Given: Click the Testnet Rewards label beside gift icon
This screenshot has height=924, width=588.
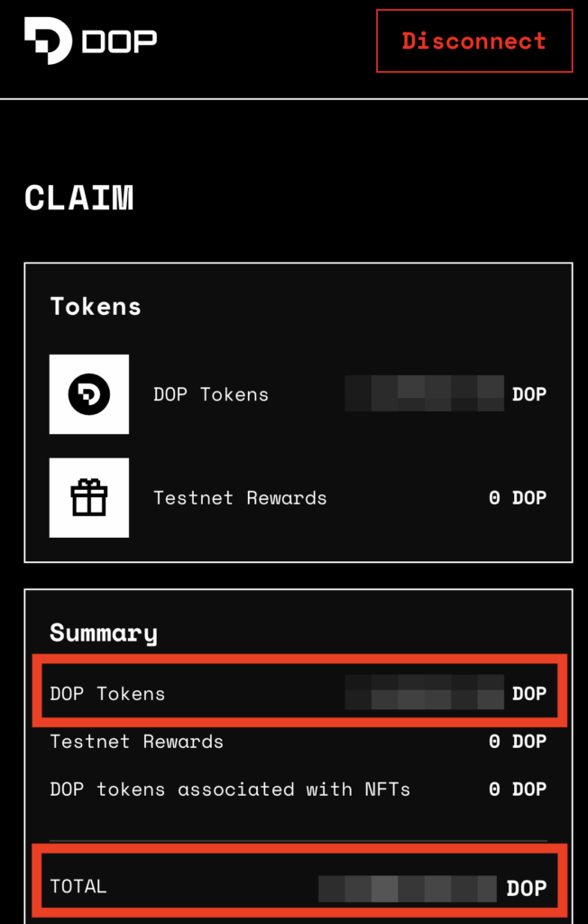Looking at the screenshot, I should (240, 498).
